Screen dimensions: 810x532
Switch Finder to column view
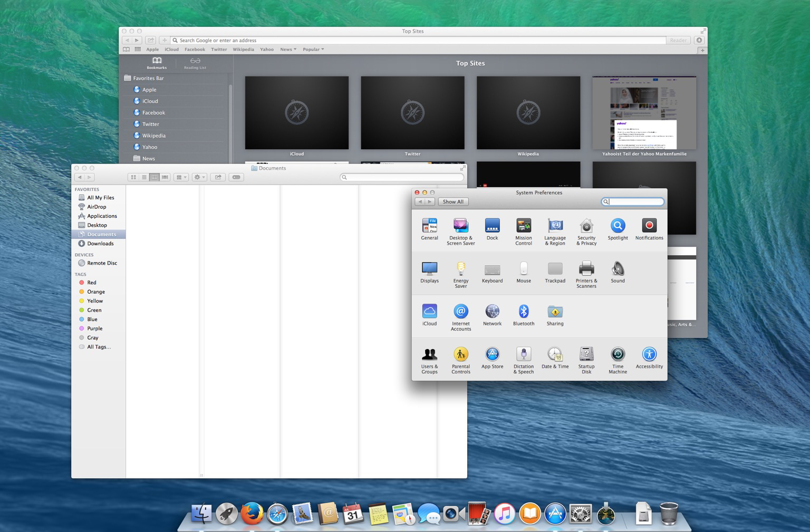[155, 177]
